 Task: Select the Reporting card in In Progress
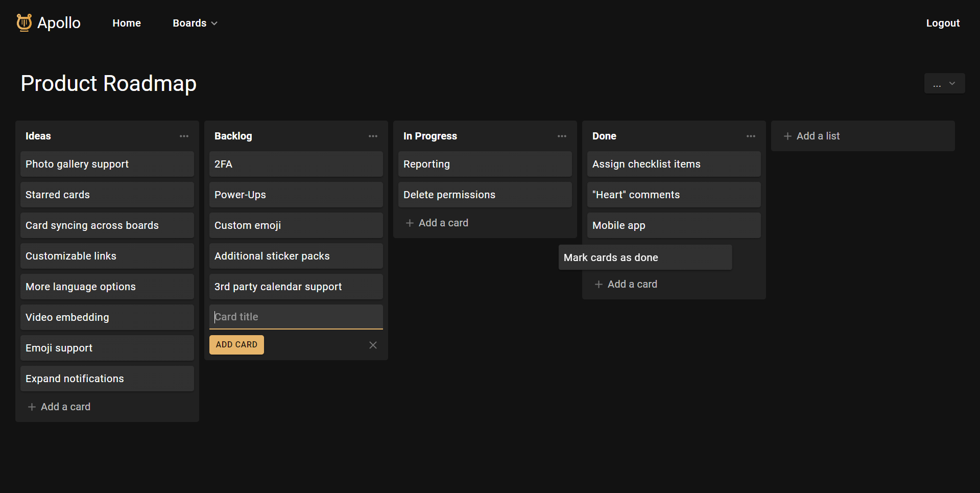click(484, 164)
